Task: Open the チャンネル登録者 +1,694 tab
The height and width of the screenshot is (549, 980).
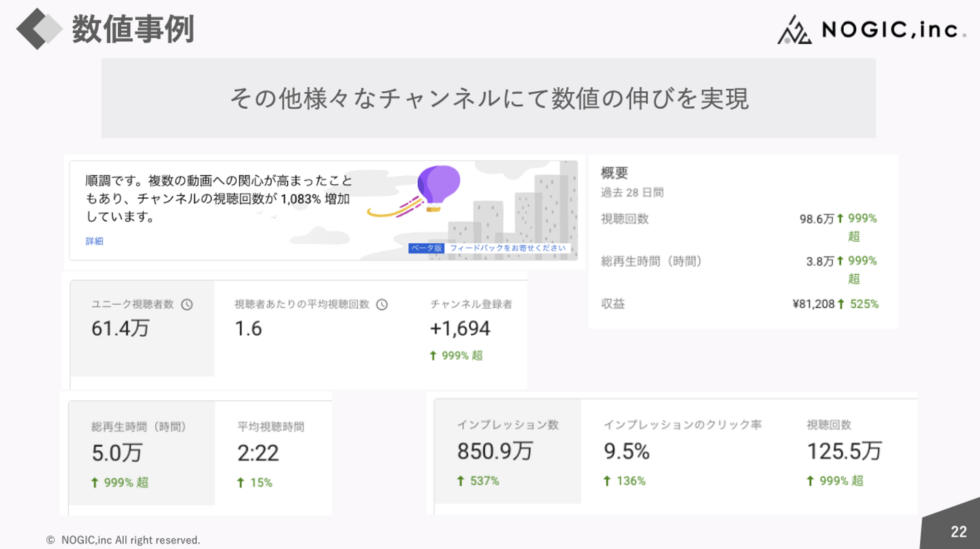Action: pos(471,328)
